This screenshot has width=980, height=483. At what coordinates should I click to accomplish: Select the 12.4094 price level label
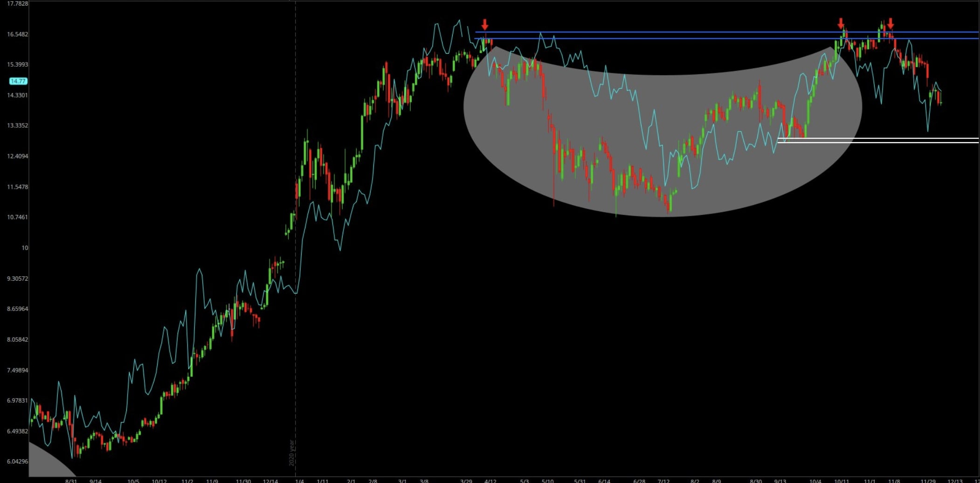pos(18,156)
